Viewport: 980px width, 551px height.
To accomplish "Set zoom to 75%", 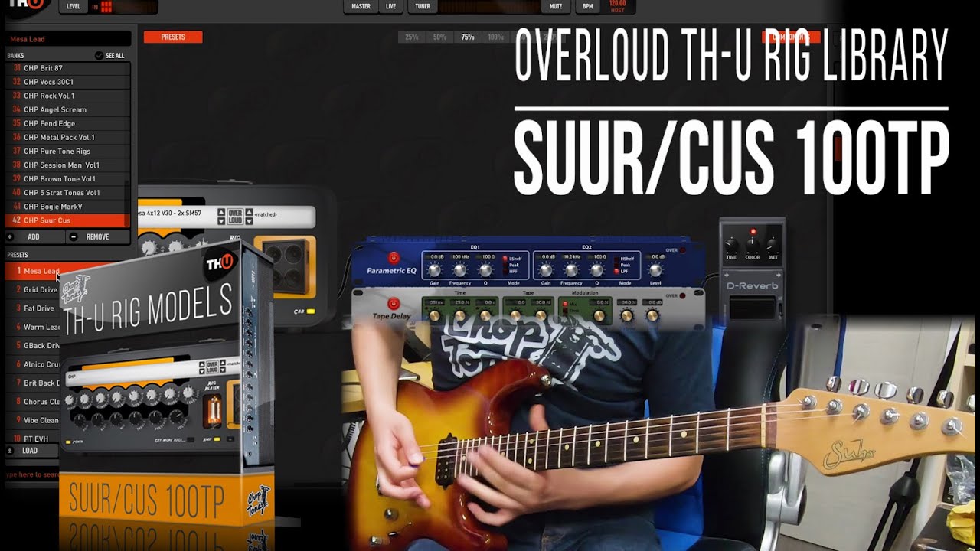I will (x=467, y=37).
